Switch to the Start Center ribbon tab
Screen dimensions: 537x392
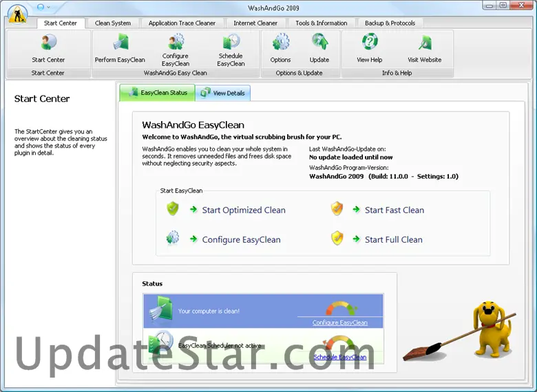61,23
